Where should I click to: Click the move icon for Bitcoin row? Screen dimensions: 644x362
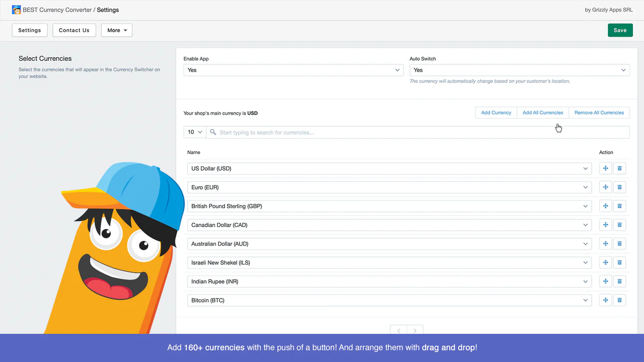tap(605, 300)
